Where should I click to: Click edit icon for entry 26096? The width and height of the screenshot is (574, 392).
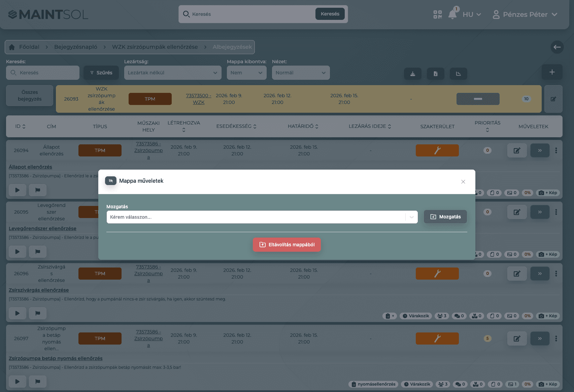click(x=517, y=274)
